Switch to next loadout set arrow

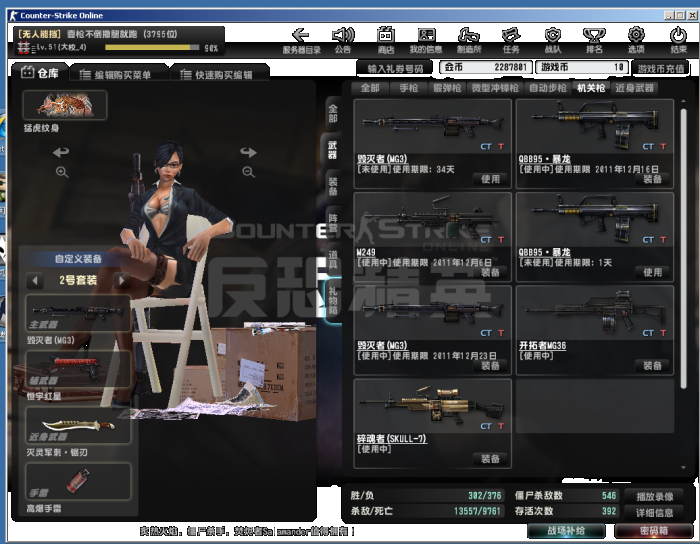coord(121,281)
